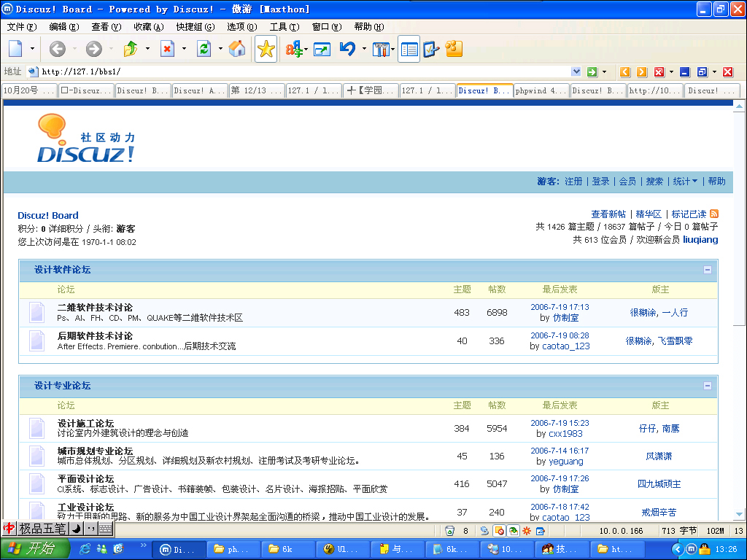Open the 开始 Start menu
Image resolution: width=747 pixels, height=560 pixels.
[x=35, y=549]
